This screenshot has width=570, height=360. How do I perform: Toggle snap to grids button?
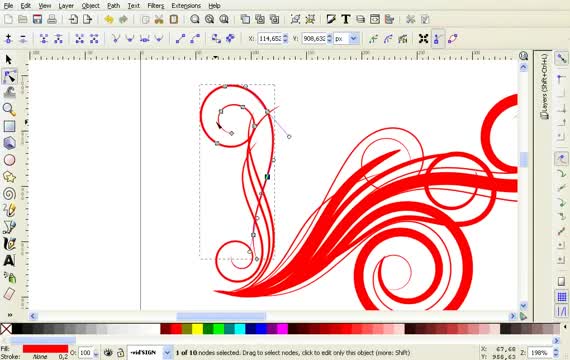tap(562, 297)
